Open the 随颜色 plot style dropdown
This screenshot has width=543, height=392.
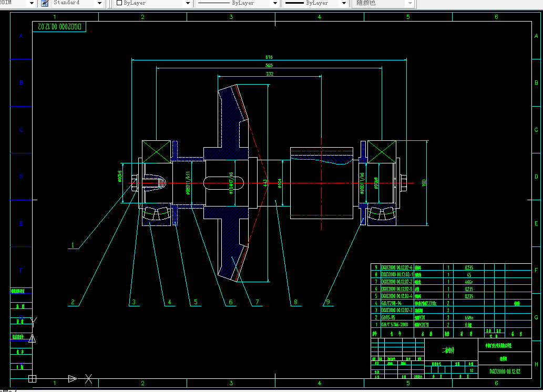coord(410,3)
